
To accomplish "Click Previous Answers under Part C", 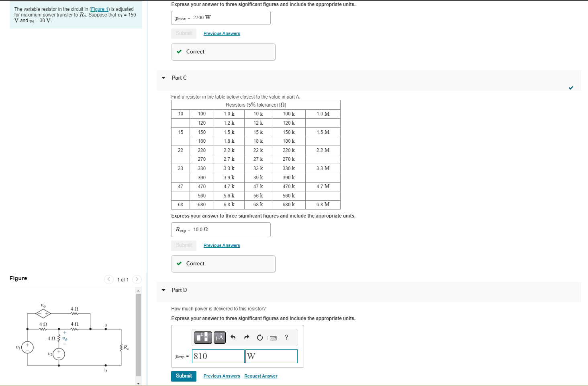I will pyautogui.click(x=221, y=245).
